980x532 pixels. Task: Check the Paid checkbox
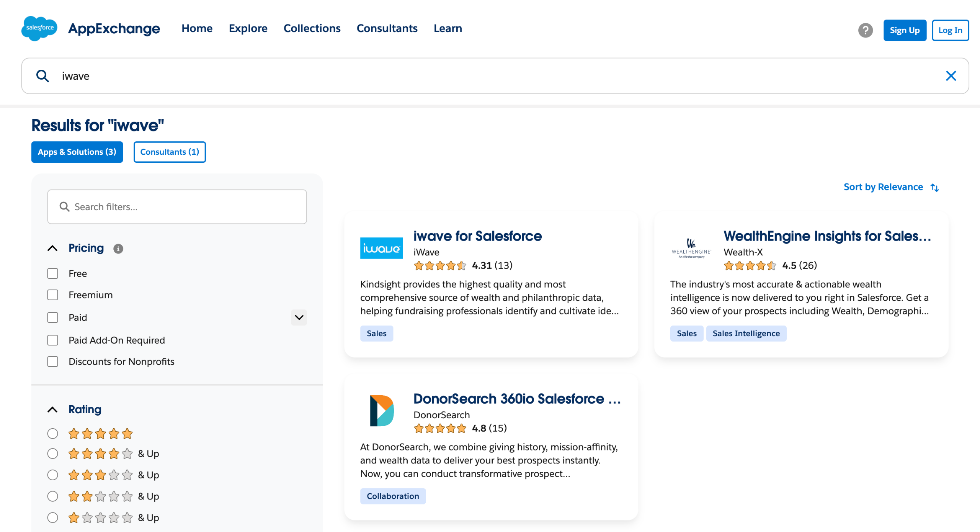[x=52, y=318]
